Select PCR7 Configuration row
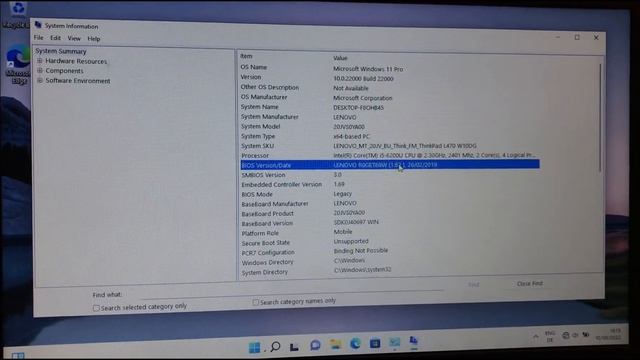Viewport: 640px width, 360px height. point(390,252)
